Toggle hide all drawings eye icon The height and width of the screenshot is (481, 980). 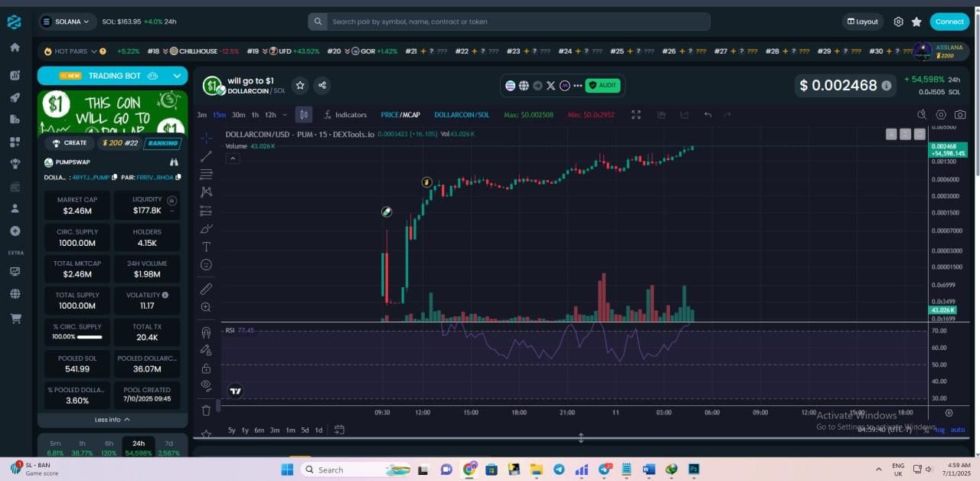[206, 385]
